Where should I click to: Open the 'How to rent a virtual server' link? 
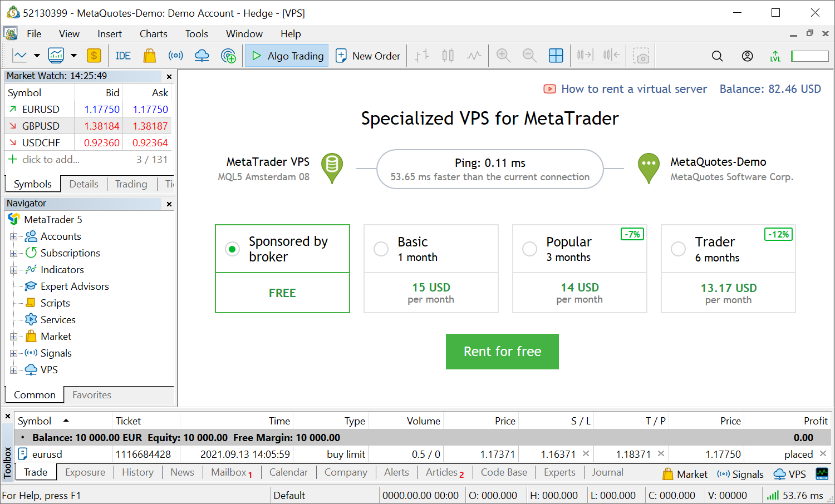pos(633,88)
